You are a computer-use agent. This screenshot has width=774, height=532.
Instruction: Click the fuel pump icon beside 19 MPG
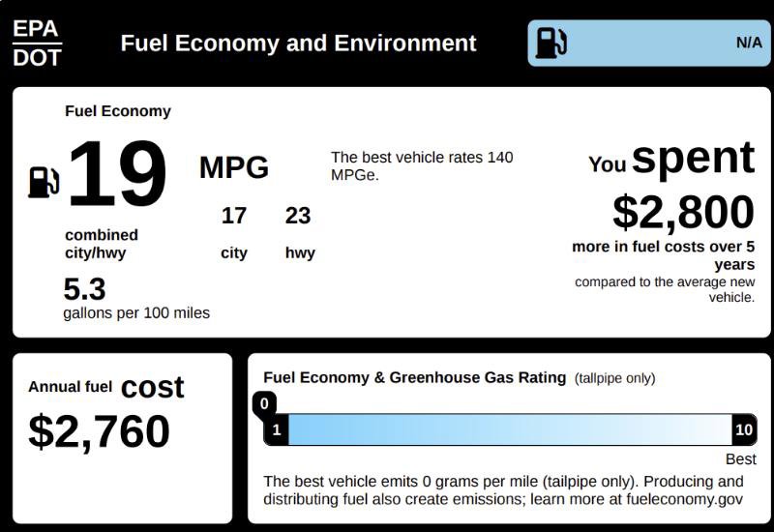click(x=44, y=181)
